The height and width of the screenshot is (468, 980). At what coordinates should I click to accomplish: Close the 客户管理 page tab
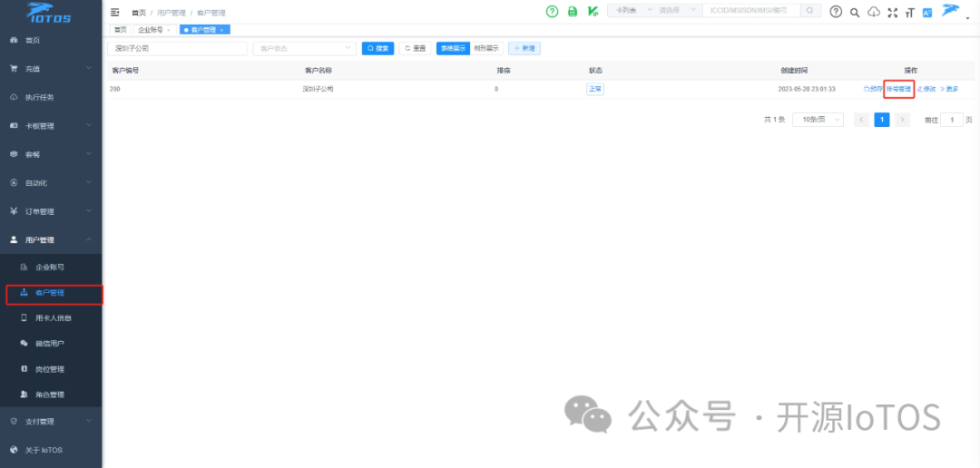tap(222, 30)
